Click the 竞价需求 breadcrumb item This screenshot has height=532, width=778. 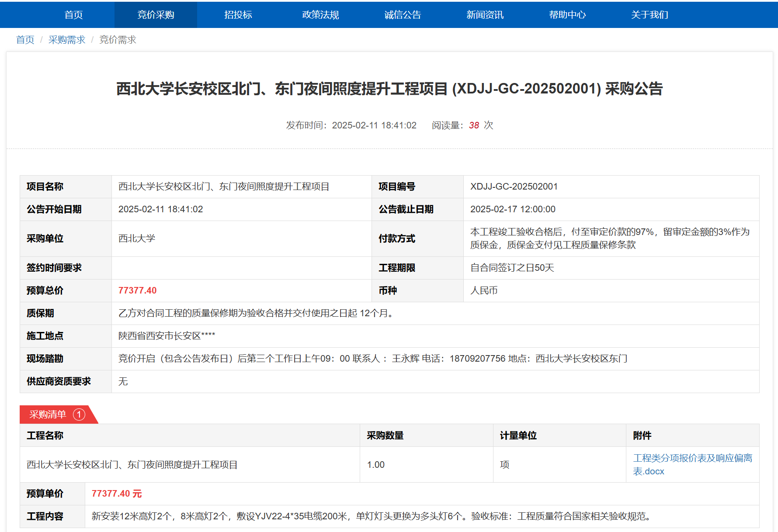pyautogui.click(x=118, y=40)
